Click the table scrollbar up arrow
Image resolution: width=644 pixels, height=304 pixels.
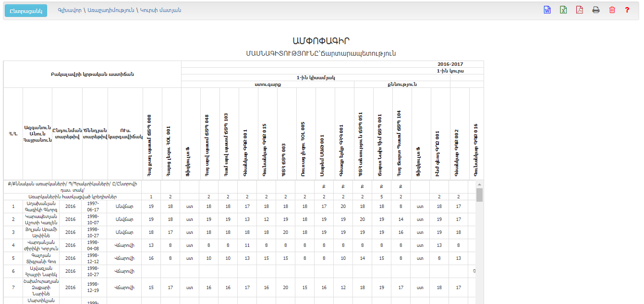pos(479,184)
